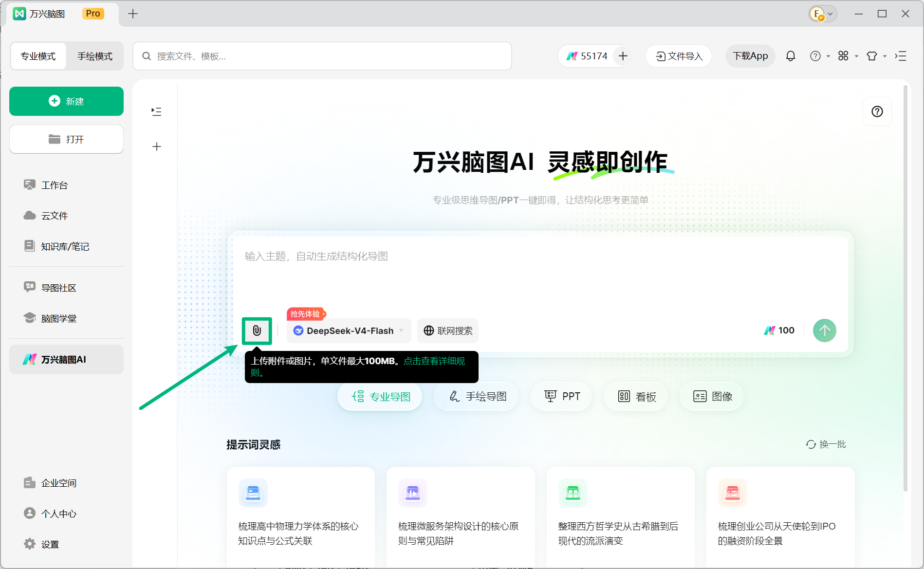Click the 100 credits cost indicator
924x569 pixels.
[x=779, y=330]
